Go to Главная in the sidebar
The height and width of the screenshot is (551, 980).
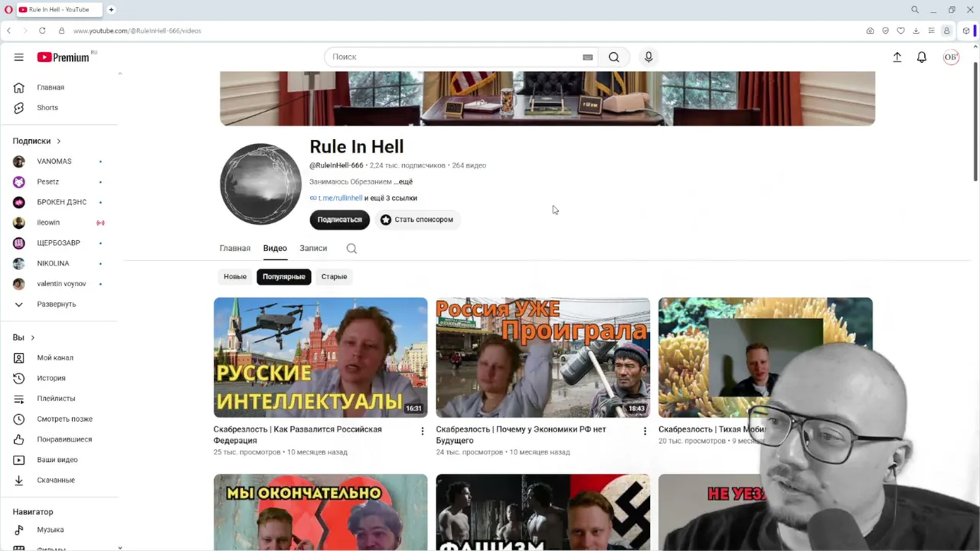(51, 87)
